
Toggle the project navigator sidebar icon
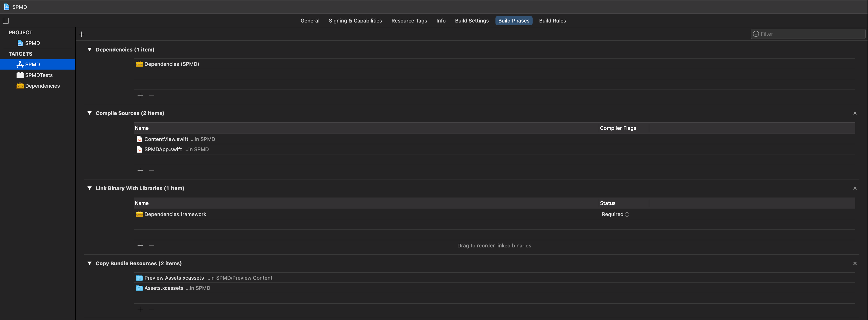click(6, 21)
